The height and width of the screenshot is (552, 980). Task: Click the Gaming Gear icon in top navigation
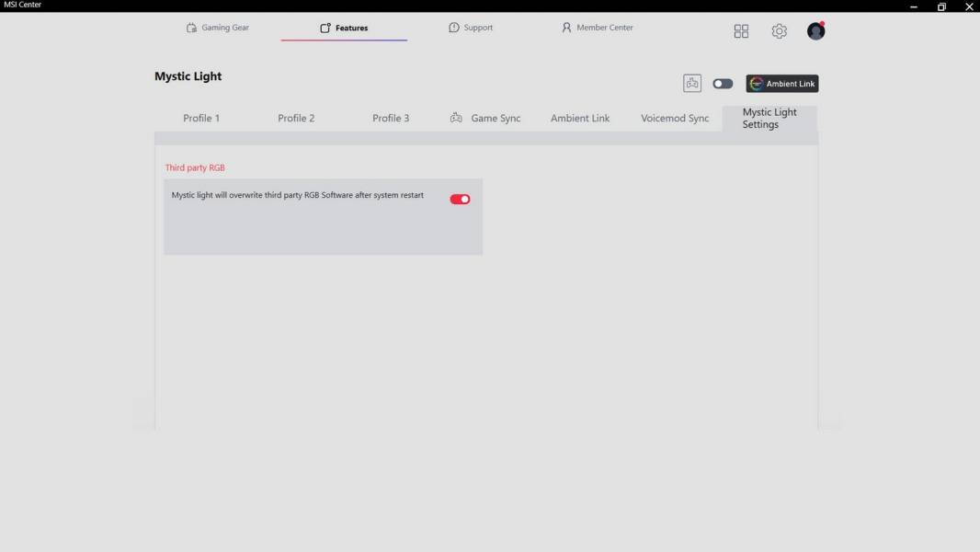tap(191, 28)
